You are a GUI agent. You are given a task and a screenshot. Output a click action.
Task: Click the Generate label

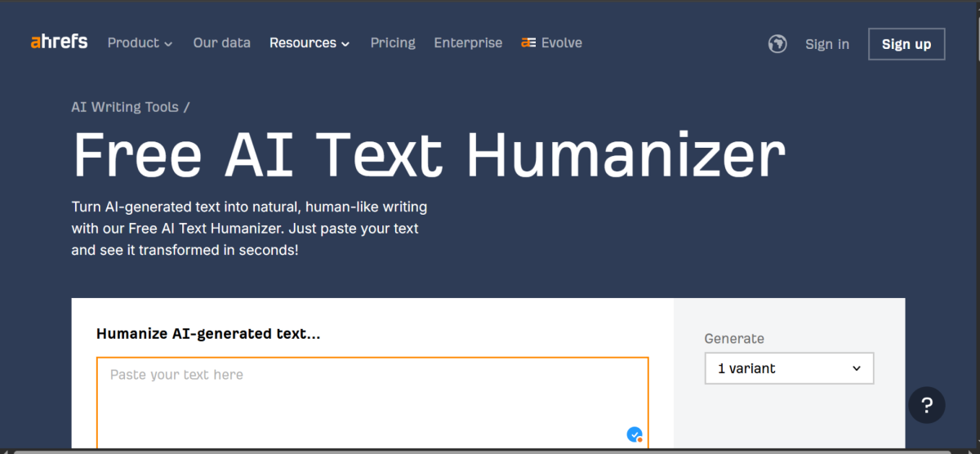734,338
